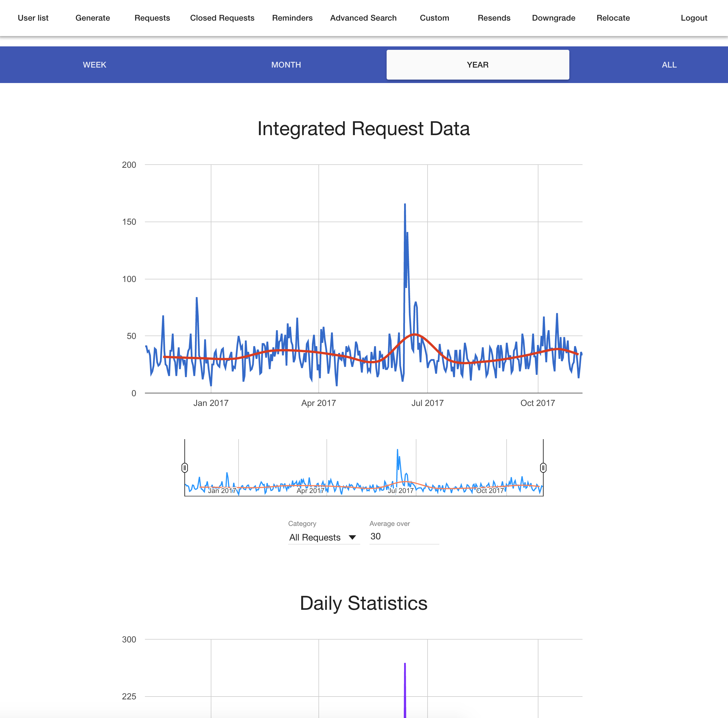Go to the Generate page
The height and width of the screenshot is (718, 728).
(93, 18)
